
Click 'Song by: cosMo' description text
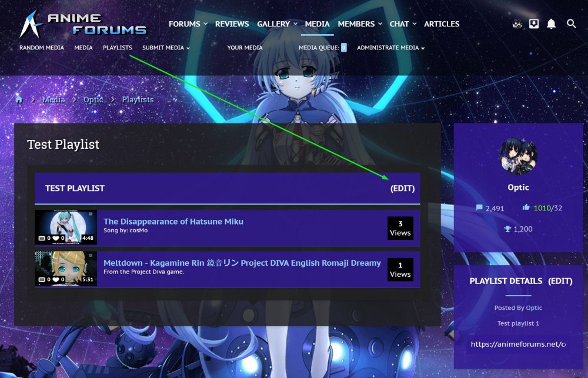pyautogui.click(x=126, y=230)
